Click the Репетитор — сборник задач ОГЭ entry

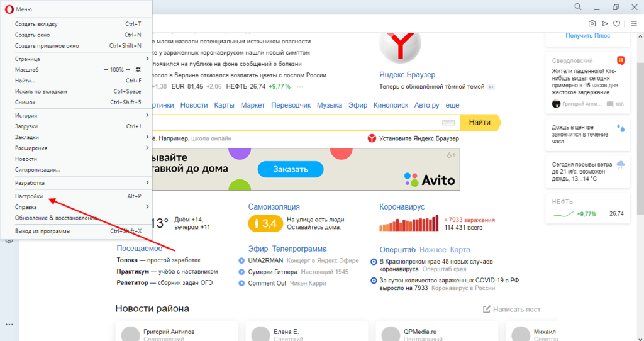[x=165, y=282]
